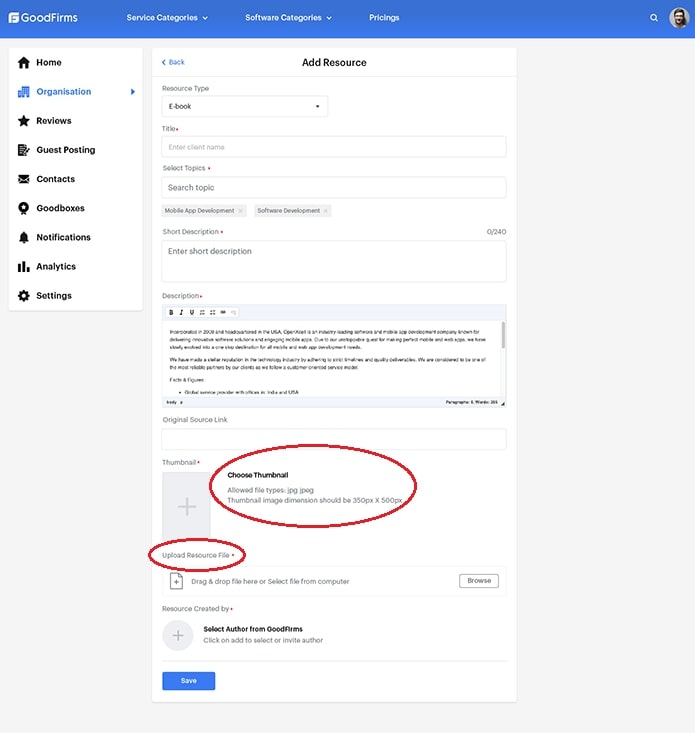Viewport: 695px width, 733px height.
Task: Open the Pricings menu item
Action: click(x=384, y=18)
